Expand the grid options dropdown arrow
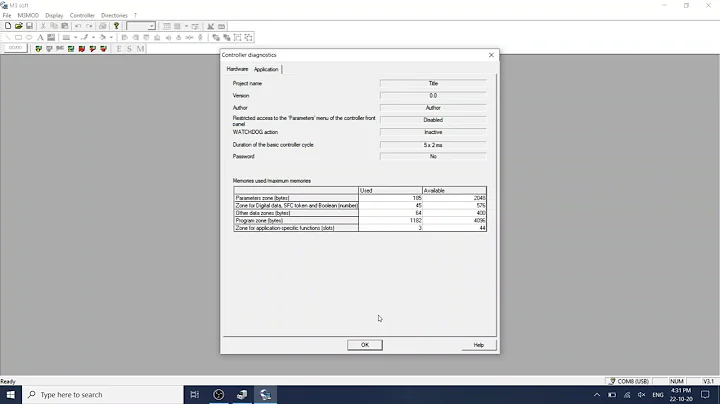The width and height of the screenshot is (720, 404). [186, 26]
